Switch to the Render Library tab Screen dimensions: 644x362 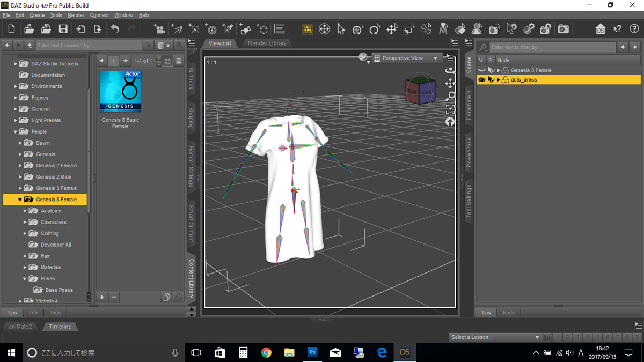coord(267,43)
